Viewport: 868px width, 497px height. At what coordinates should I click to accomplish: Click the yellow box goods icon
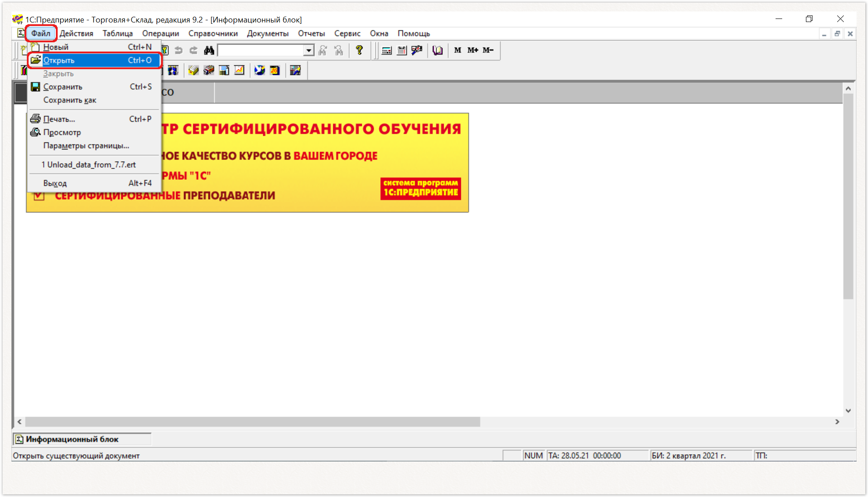click(x=193, y=70)
